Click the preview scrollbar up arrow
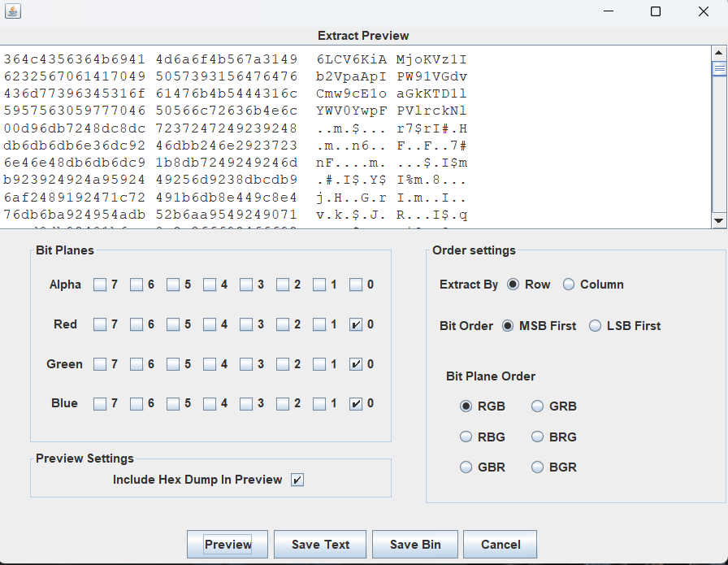Image resolution: width=728 pixels, height=565 pixels. click(719, 53)
